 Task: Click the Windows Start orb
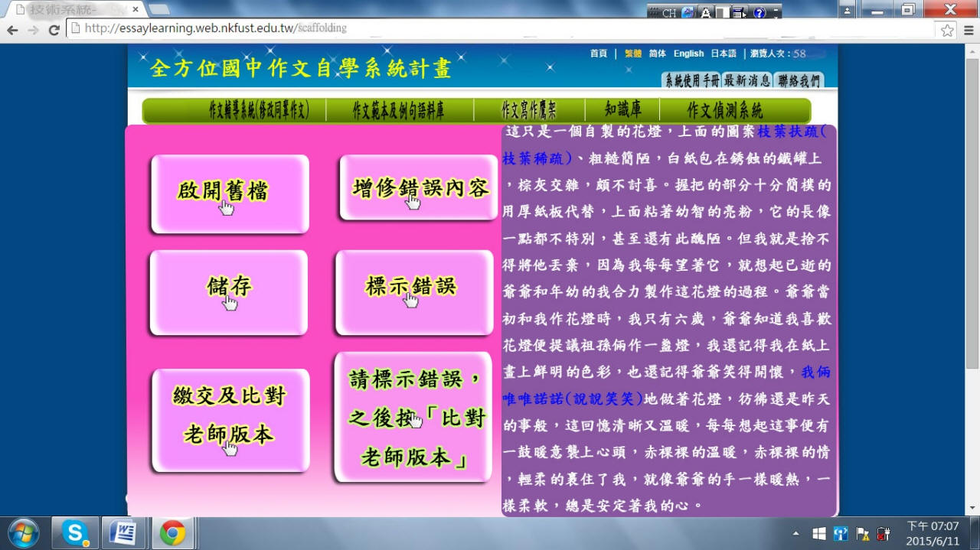tap(23, 532)
